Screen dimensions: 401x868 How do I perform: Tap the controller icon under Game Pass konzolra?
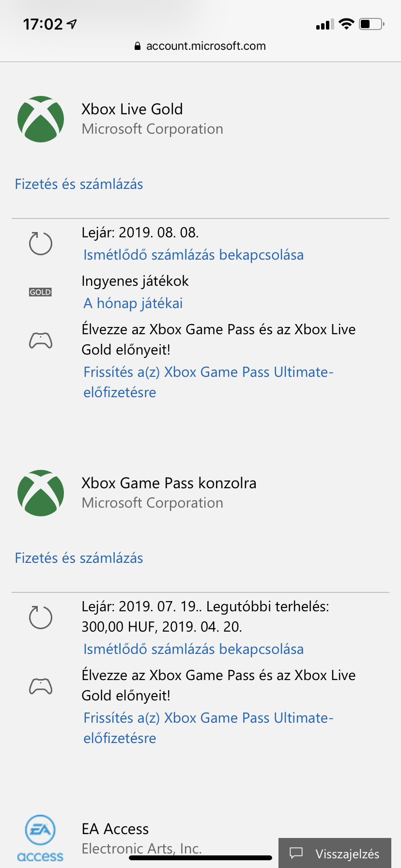41,686
